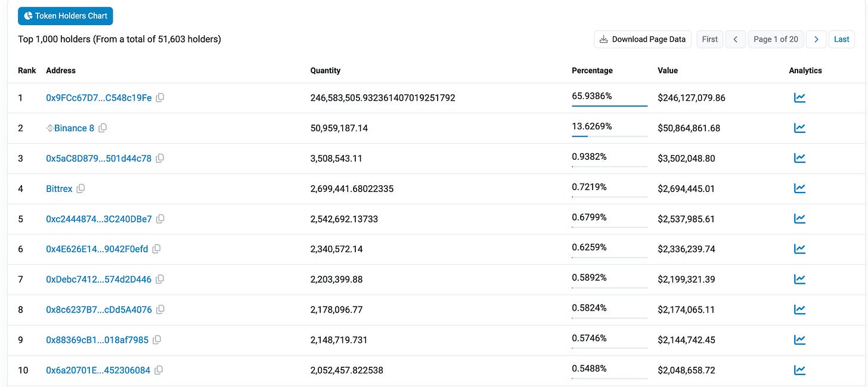
Task: Select quantity 50,959,187.14
Action: click(x=339, y=128)
